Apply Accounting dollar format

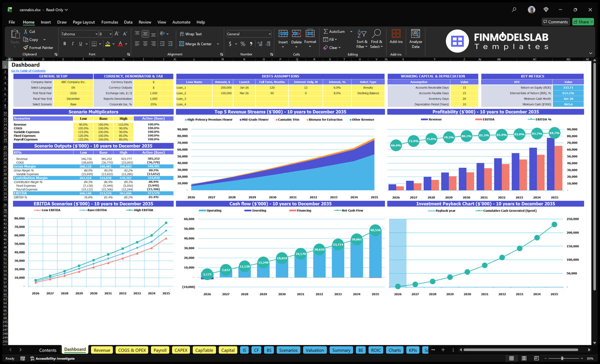point(230,44)
